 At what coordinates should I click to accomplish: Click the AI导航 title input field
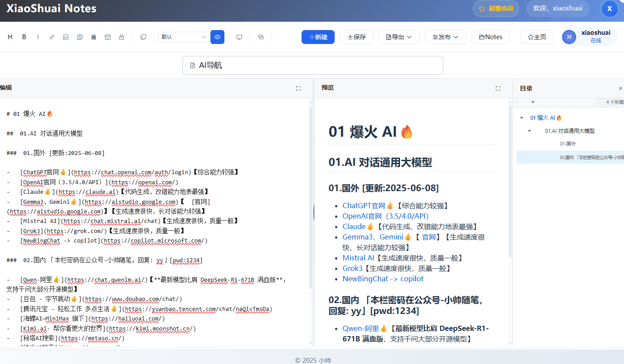313,65
